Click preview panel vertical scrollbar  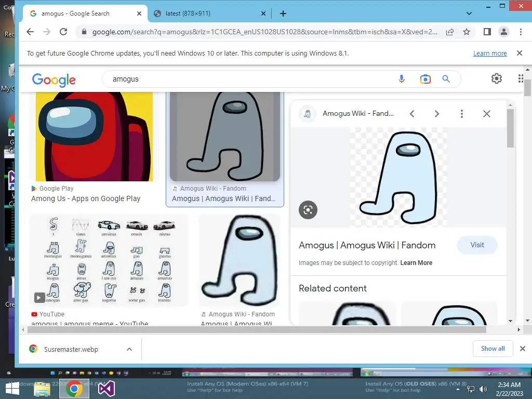tap(510, 128)
